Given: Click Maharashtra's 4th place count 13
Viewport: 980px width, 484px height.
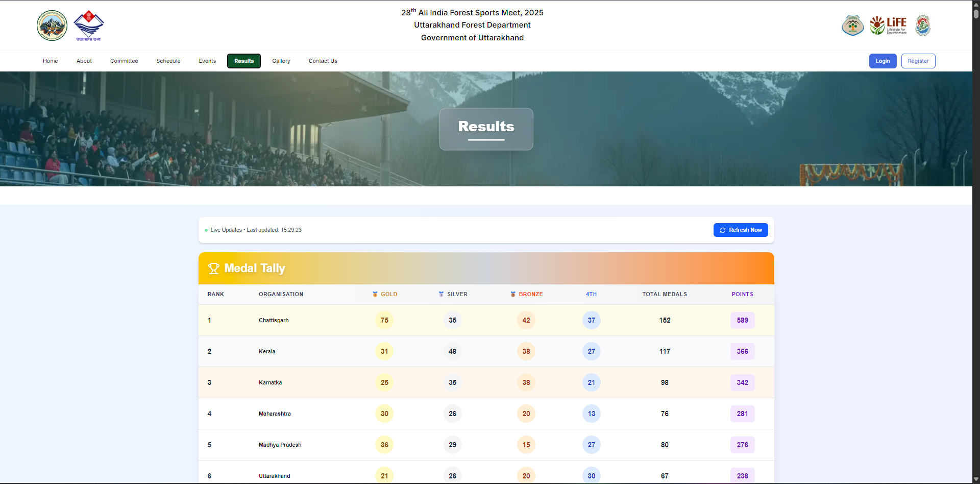Looking at the screenshot, I should (x=592, y=414).
